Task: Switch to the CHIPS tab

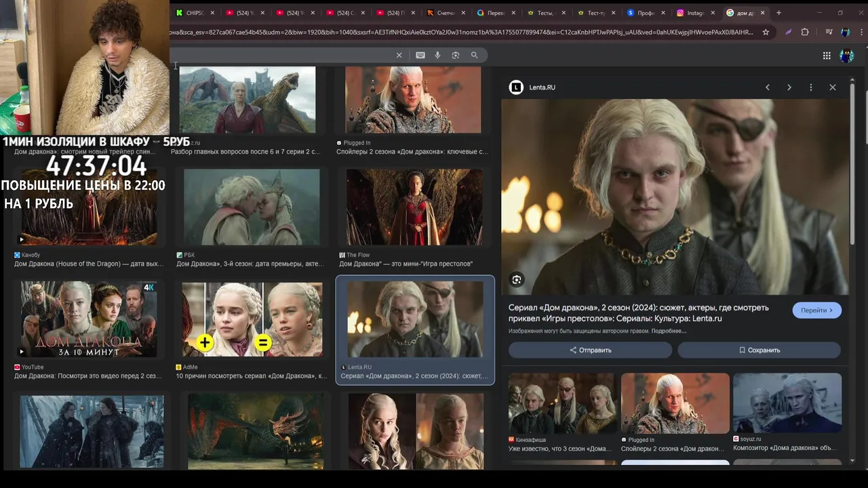Action: [194, 13]
